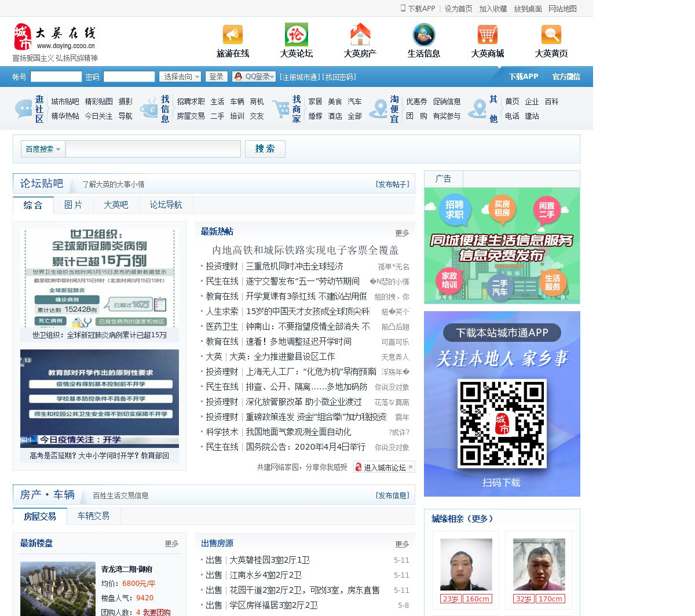
Task: Open the 大英论坛 forum icon
Action: click(x=297, y=35)
